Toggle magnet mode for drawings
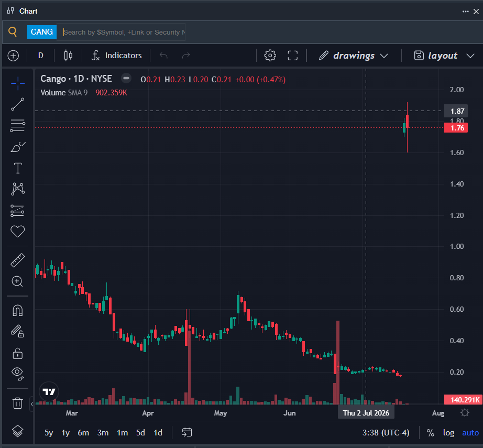This screenshot has height=448, width=483. tap(18, 311)
